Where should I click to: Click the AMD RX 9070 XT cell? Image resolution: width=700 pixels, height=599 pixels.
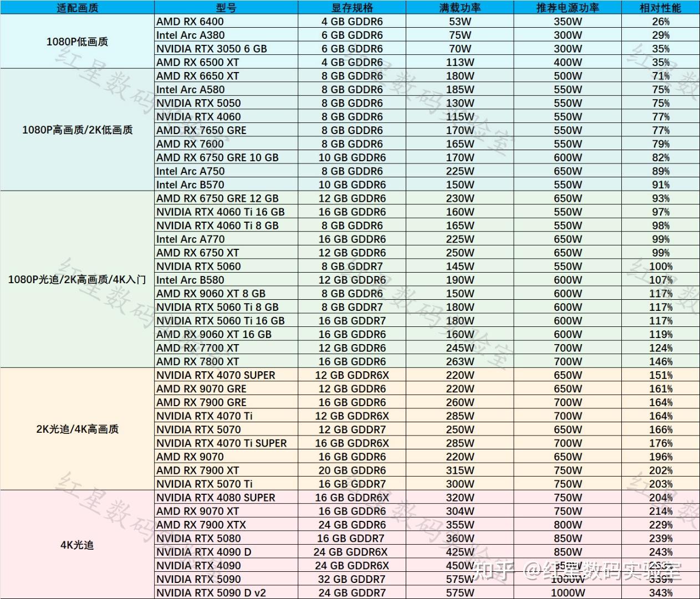tap(226, 511)
